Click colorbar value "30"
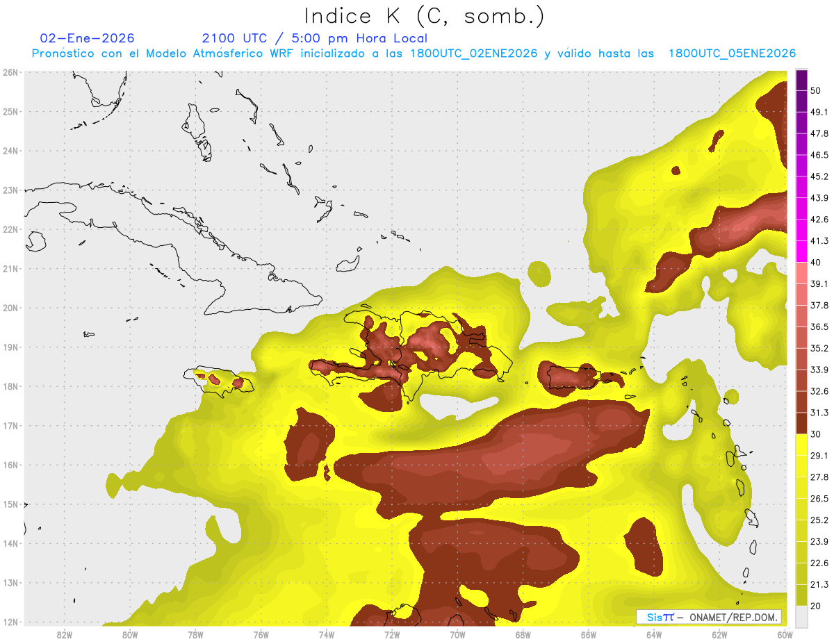Viewport: 834px width, 644px height. (x=817, y=434)
